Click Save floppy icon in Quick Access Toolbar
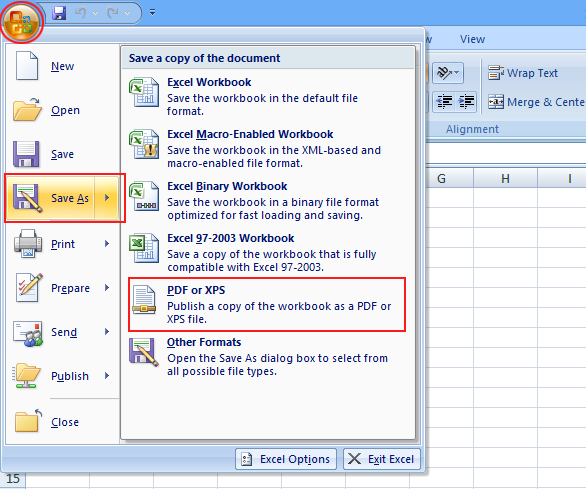 tap(59, 13)
